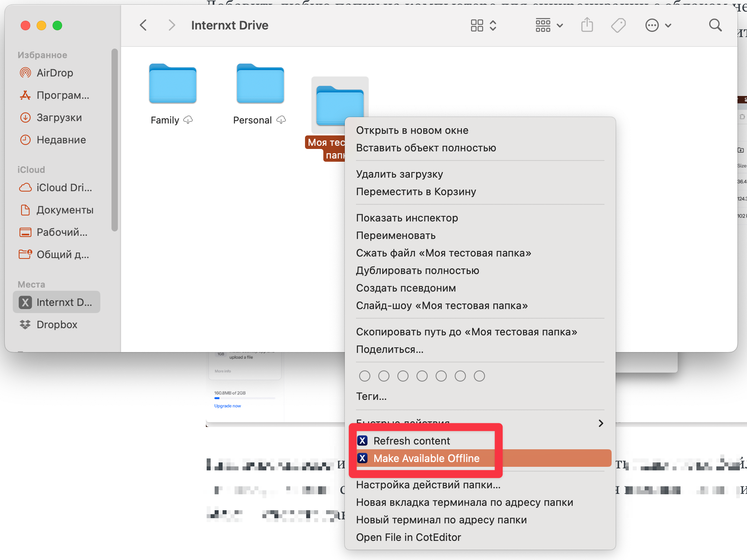The height and width of the screenshot is (560, 747).
Task: Select the Family folder
Action: [x=173, y=84]
